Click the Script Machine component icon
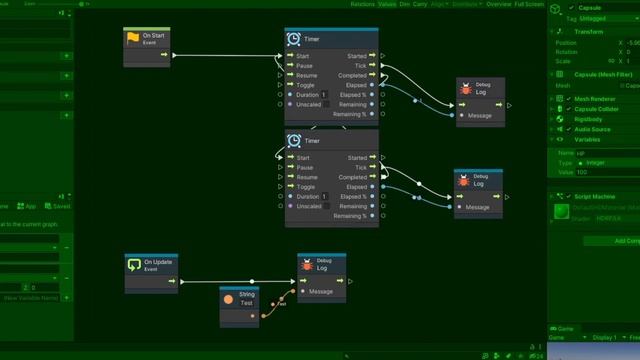640x360 pixels. [560, 196]
